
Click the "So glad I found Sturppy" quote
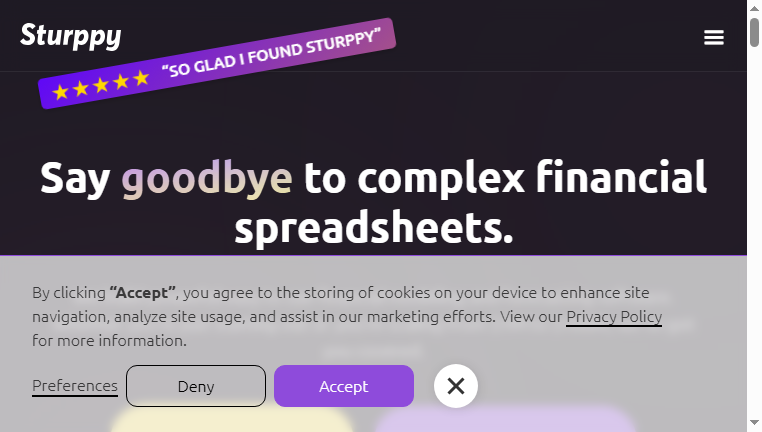[x=271, y=53]
